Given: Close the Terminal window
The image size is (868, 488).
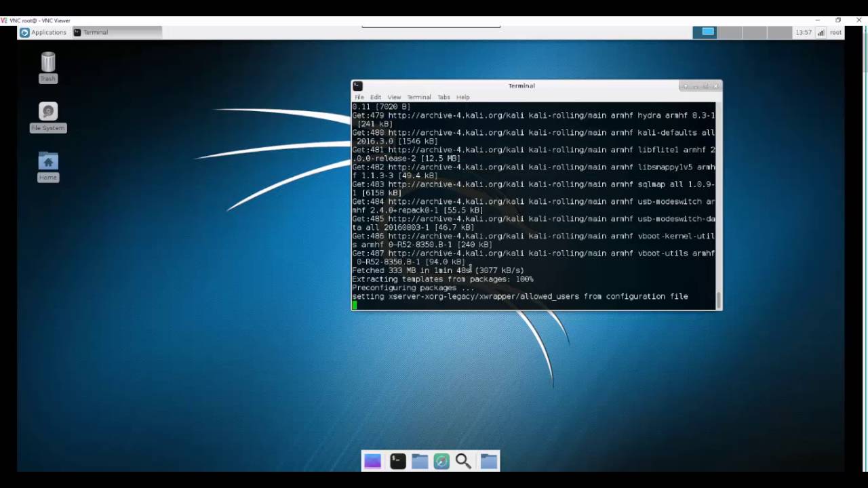Looking at the screenshot, I should pos(715,86).
